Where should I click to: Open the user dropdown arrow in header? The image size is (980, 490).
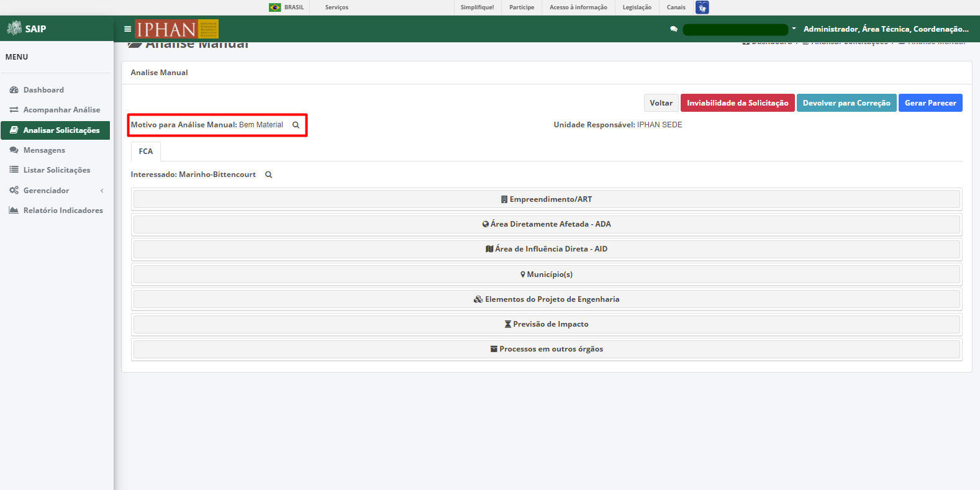click(794, 29)
